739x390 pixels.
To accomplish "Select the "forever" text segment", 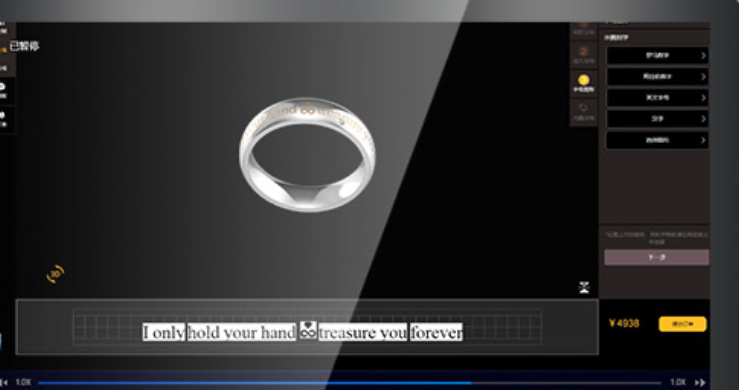I will click(436, 332).
